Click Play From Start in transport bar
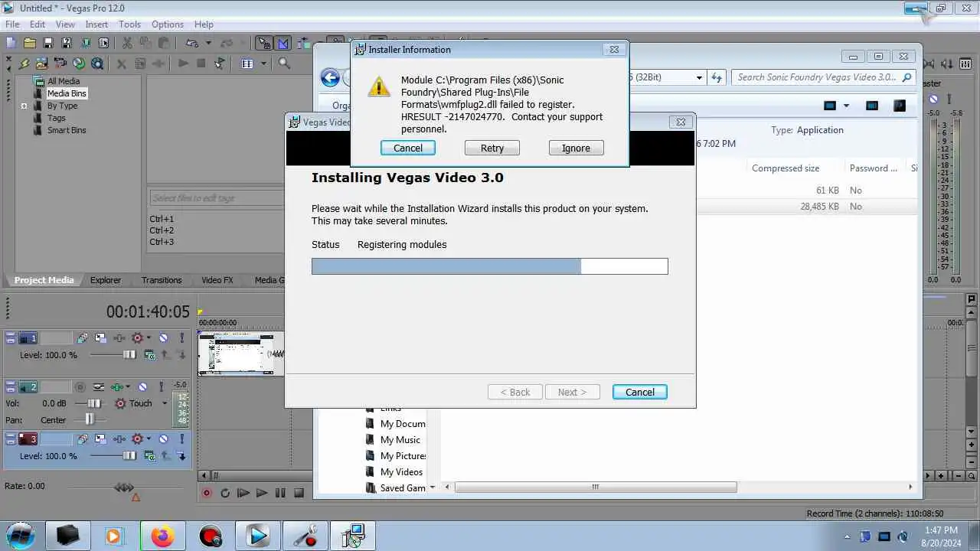980x551 pixels. pyautogui.click(x=243, y=494)
